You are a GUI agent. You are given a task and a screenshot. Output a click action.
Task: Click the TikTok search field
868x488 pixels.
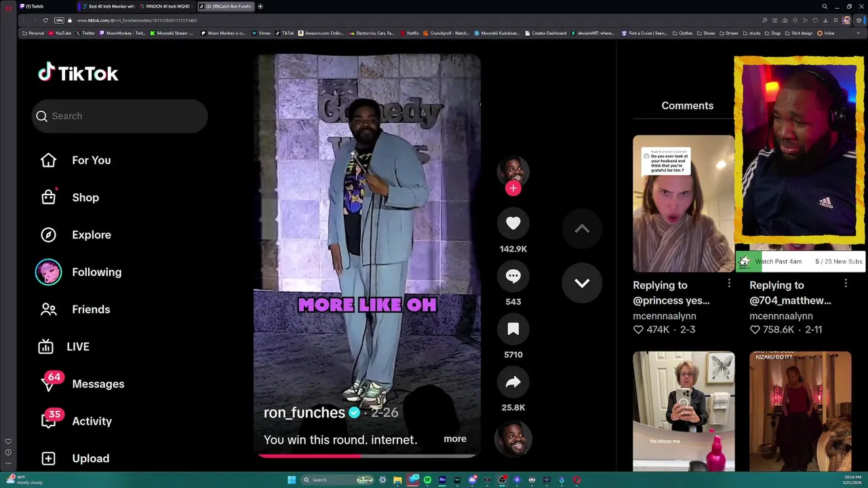pos(119,116)
